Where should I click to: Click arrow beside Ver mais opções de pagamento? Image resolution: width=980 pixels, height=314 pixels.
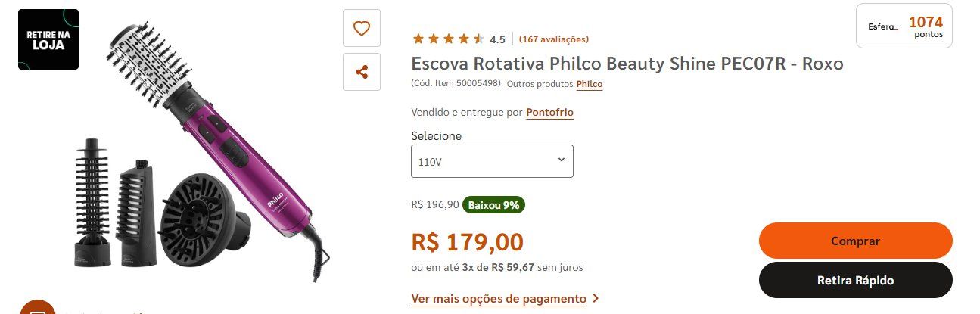pyautogui.click(x=596, y=298)
